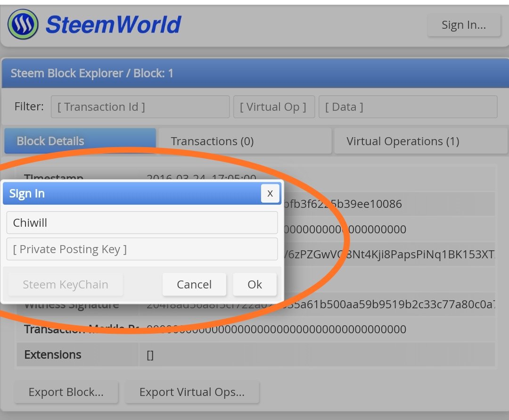This screenshot has width=509, height=420.
Task: Click the username field containing Chiwill
Action: pos(142,222)
